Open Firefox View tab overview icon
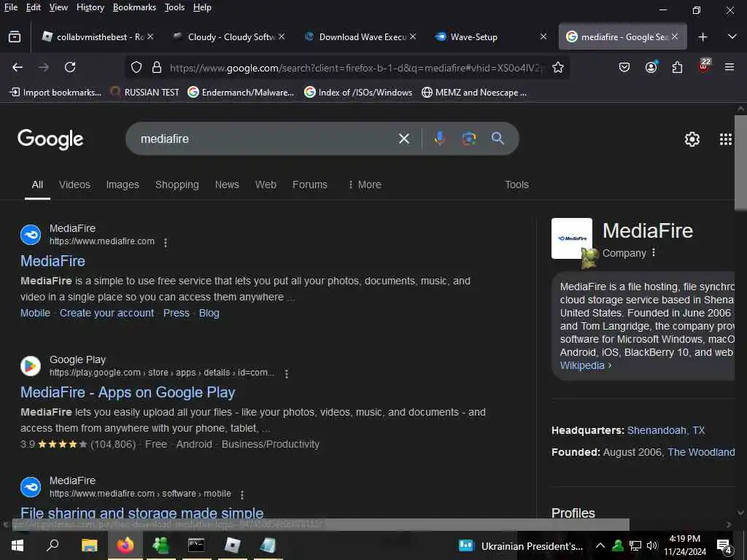Image resolution: width=747 pixels, height=560 pixels. pyautogui.click(x=15, y=36)
